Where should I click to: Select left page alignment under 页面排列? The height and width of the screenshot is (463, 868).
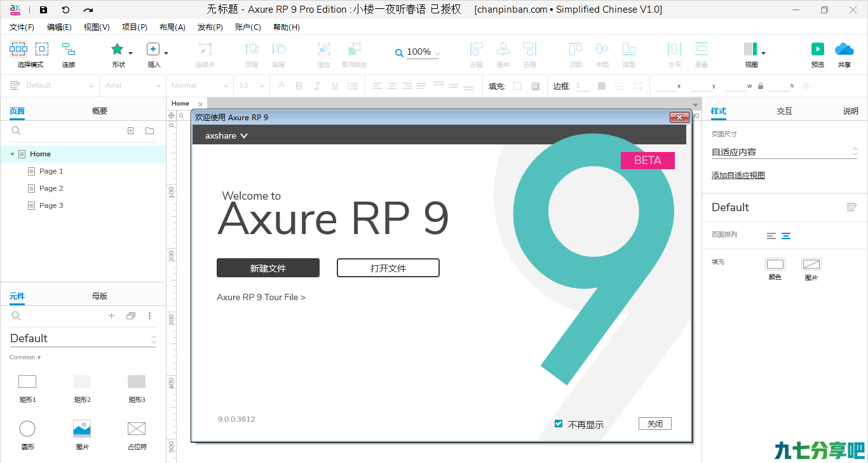click(771, 236)
